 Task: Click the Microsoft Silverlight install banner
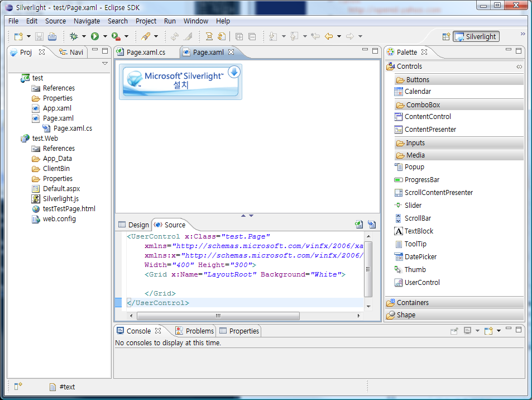click(x=180, y=82)
